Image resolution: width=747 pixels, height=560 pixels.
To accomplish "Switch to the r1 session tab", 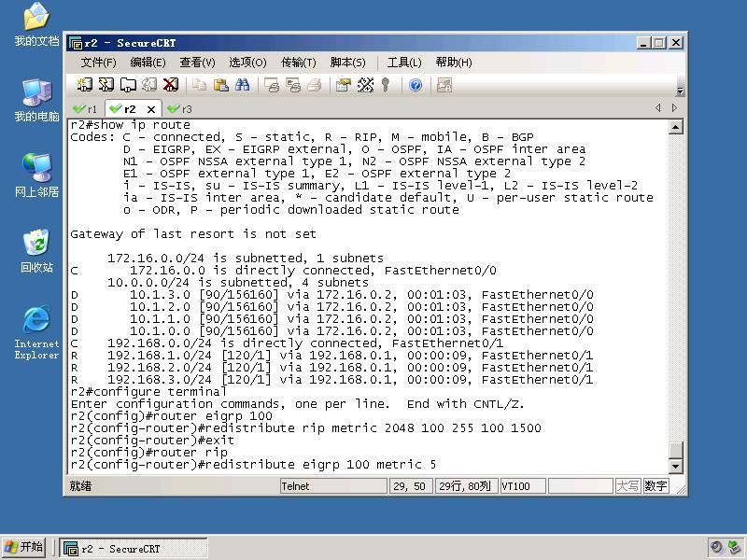I will point(86,109).
